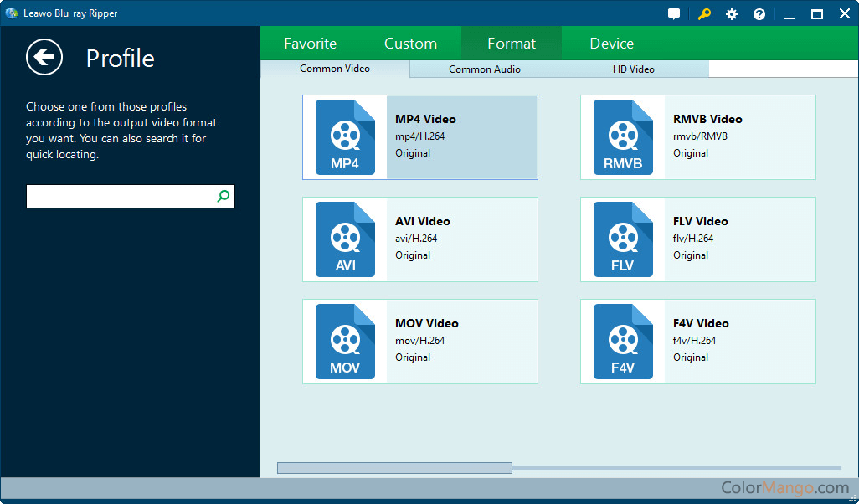The height and width of the screenshot is (504, 859).
Task: Click the profile search input field
Action: click(x=121, y=197)
